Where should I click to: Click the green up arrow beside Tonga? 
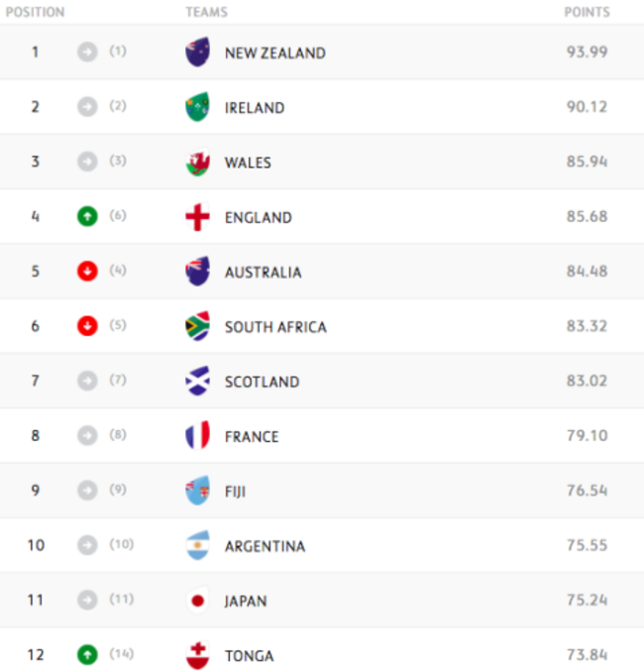(x=87, y=655)
